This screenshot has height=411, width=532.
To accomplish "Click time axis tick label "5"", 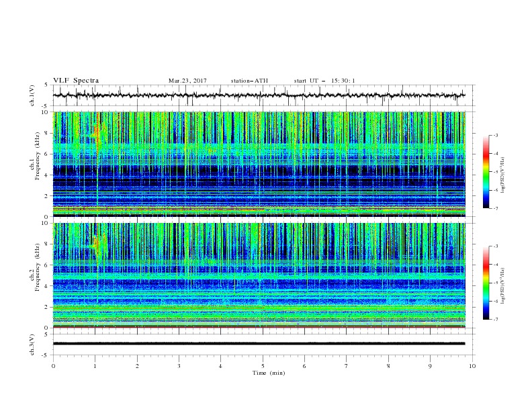I will (263, 366).
